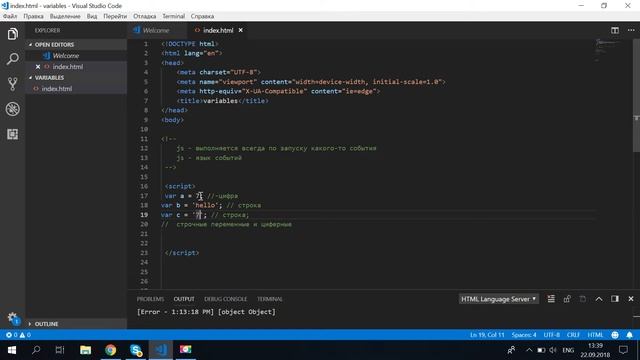Collapse the VARIABLES folder section
640x360 pixels.
pyautogui.click(x=76, y=78)
